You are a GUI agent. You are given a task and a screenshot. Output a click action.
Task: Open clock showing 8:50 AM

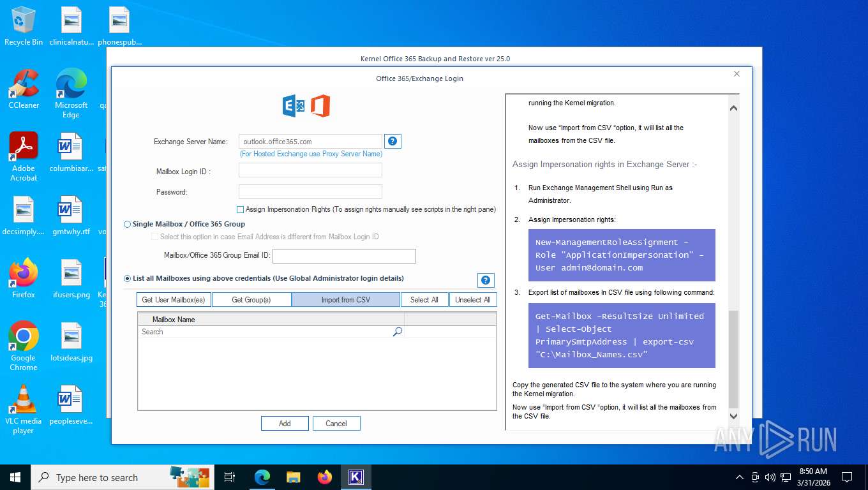(813, 477)
